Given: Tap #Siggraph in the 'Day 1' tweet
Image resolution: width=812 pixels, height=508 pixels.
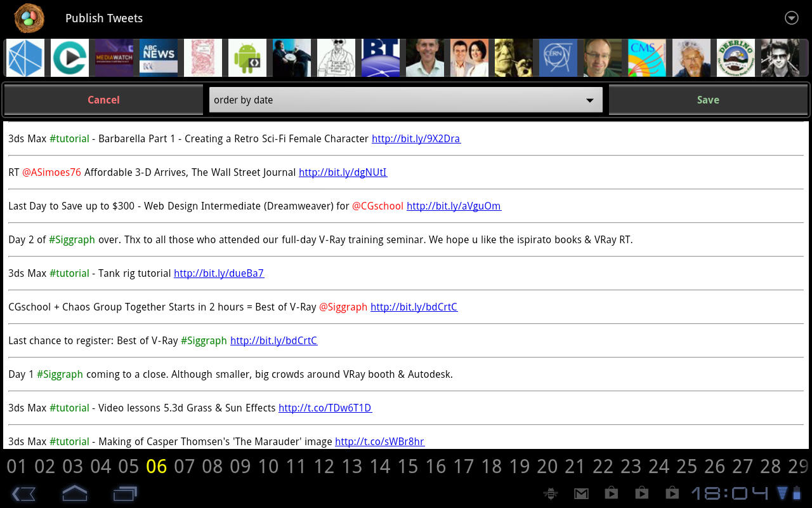Looking at the screenshot, I should coord(60,374).
